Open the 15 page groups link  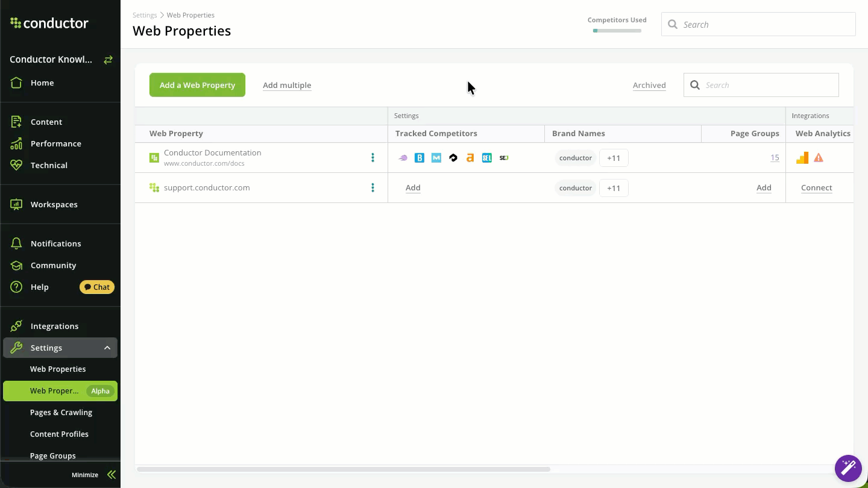775,158
